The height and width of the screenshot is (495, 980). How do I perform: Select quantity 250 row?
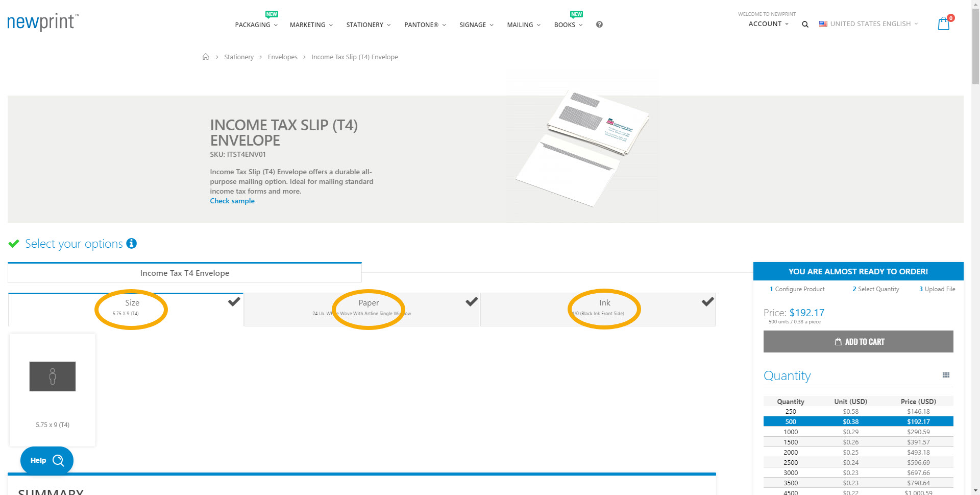[x=858, y=412]
